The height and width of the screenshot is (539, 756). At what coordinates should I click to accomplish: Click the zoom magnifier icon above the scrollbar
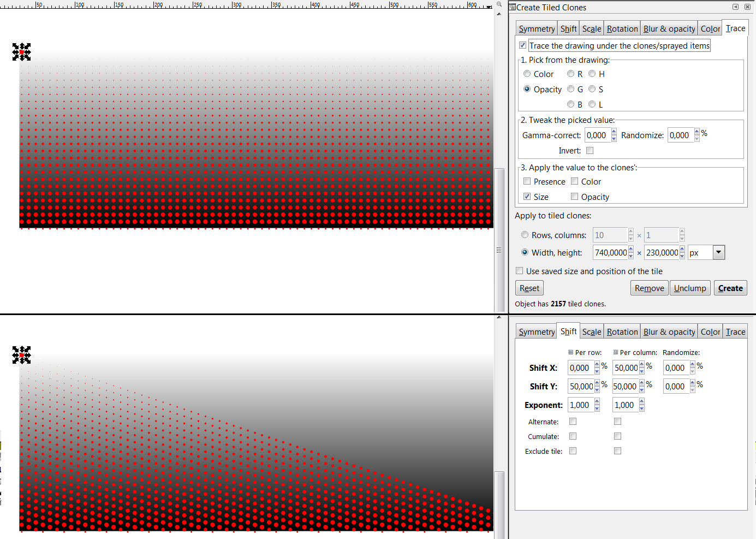[x=499, y=4]
